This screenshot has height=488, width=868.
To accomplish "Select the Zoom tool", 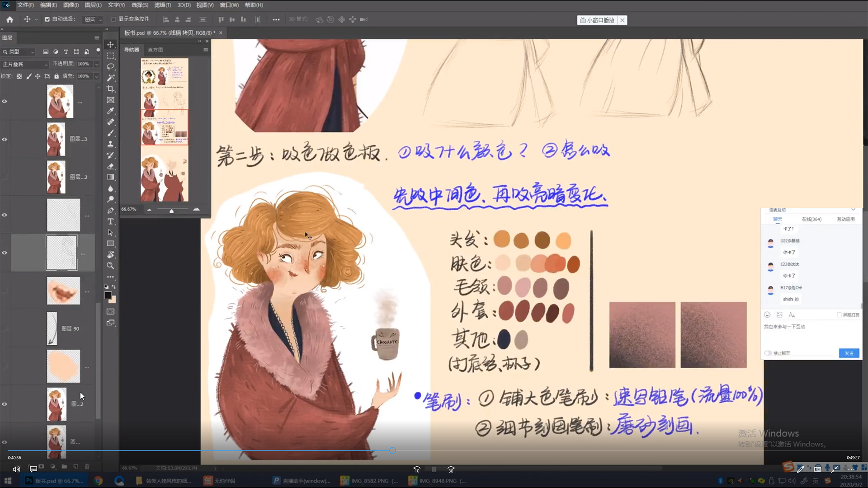I will pyautogui.click(x=110, y=266).
